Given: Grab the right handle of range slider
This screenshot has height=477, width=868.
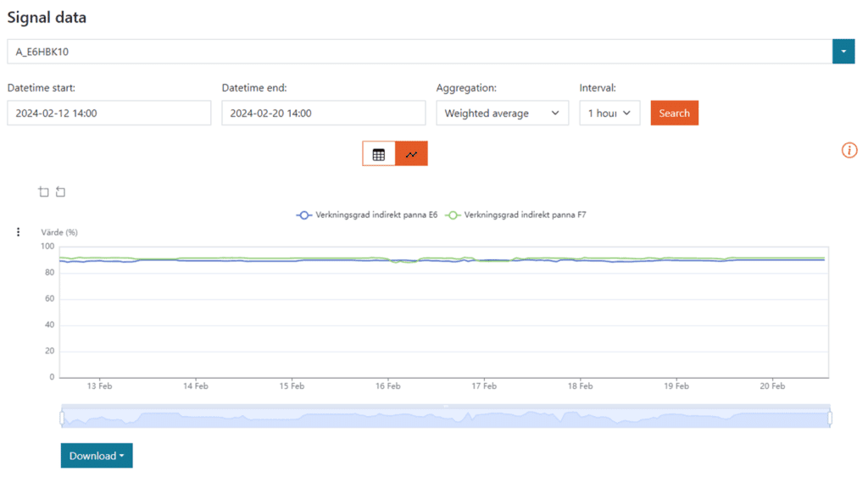Looking at the screenshot, I should click(830, 418).
